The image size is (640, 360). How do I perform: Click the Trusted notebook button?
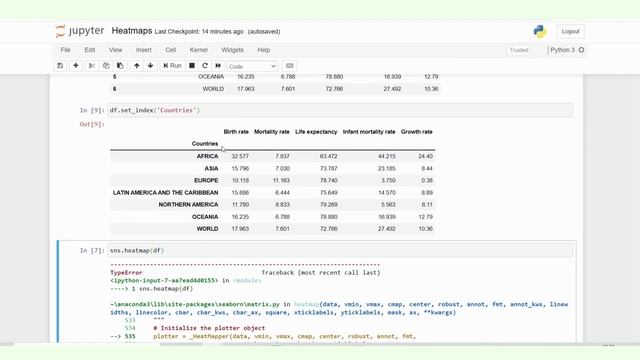519,50
